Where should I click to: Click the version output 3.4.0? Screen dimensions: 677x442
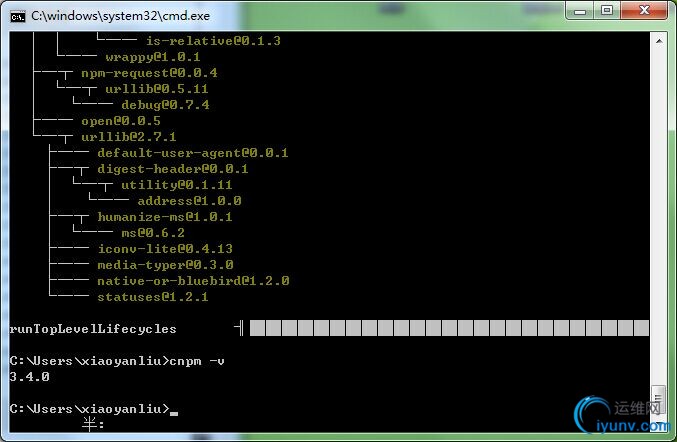coord(29,377)
